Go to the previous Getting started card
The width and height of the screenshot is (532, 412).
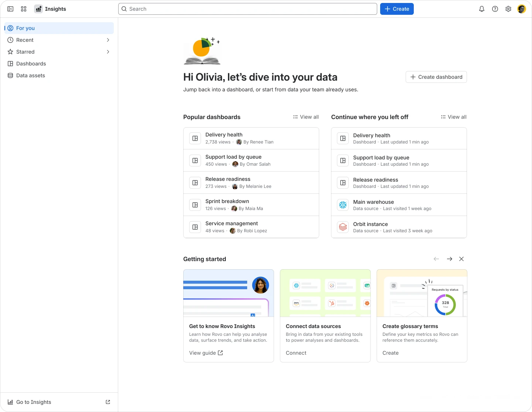pos(436,259)
